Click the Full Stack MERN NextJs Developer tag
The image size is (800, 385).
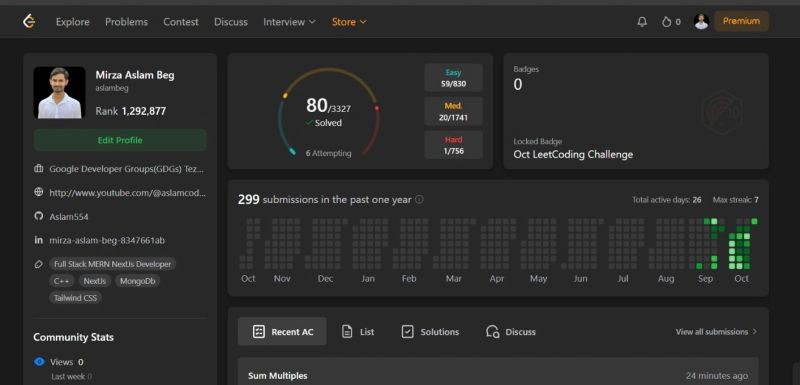pyautogui.click(x=113, y=264)
